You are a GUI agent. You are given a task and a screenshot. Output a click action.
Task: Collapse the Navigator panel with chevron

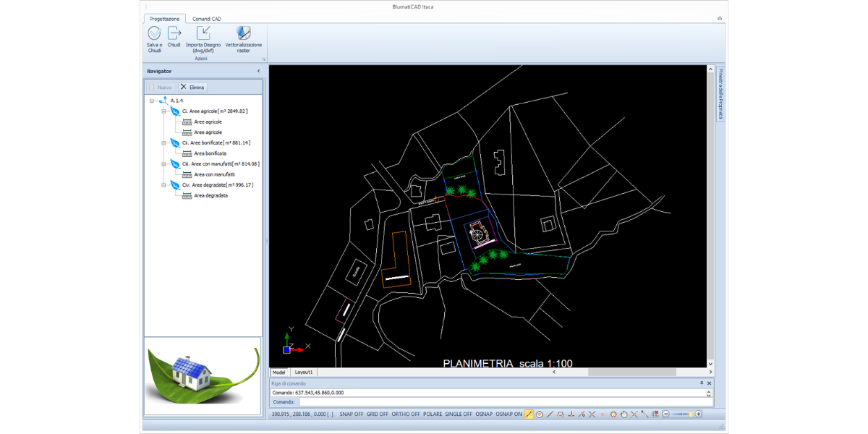[x=258, y=71]
